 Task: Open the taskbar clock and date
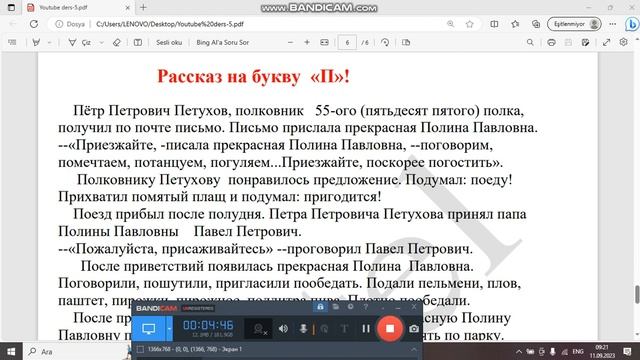[602, 351]
